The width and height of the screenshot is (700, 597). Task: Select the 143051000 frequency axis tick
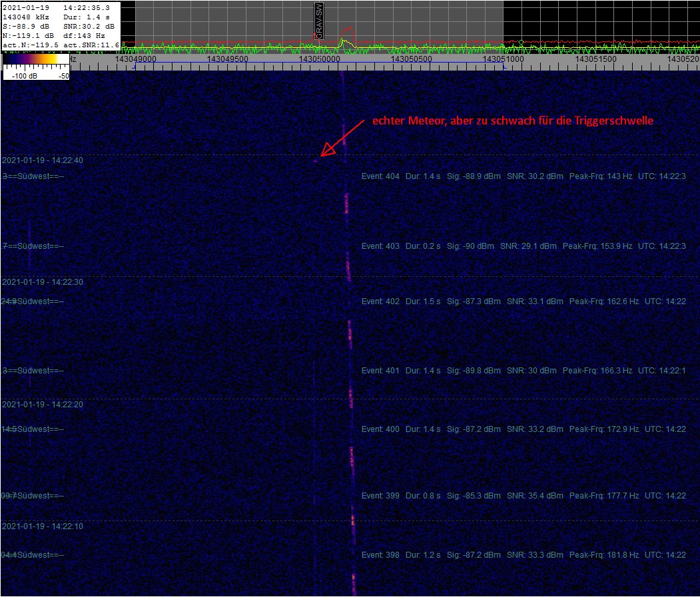point(504,59)
